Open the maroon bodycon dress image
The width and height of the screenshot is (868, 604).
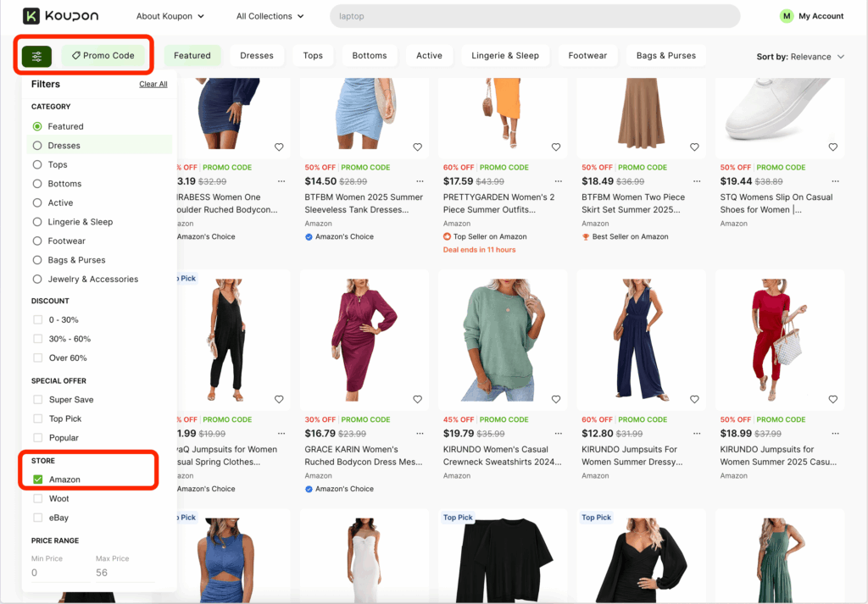point(364,341)
